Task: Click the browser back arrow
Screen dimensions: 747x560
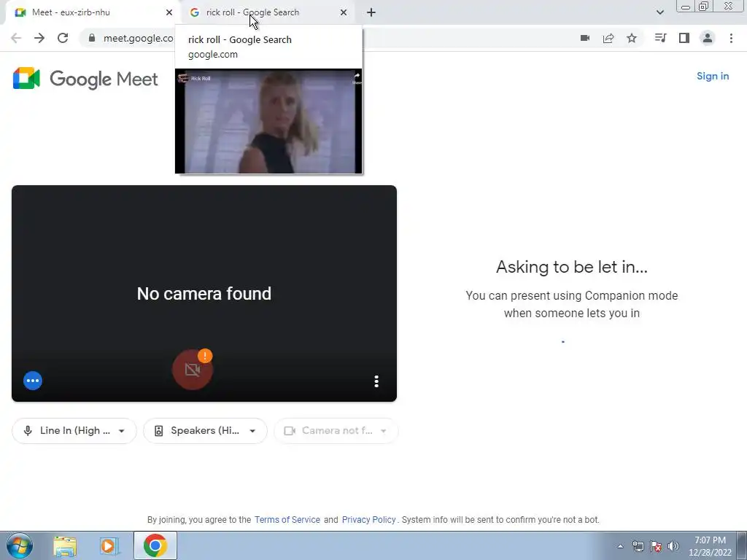Action: [x=16, y=38]
